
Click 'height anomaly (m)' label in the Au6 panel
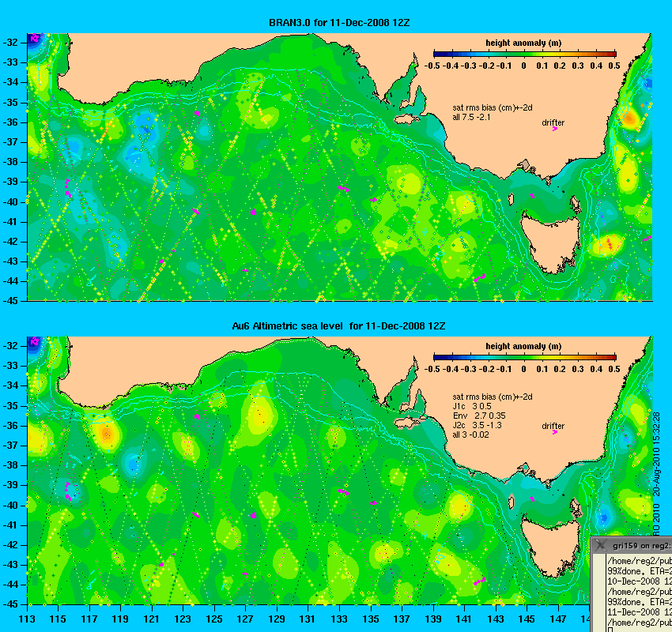[x=523, y=346]
